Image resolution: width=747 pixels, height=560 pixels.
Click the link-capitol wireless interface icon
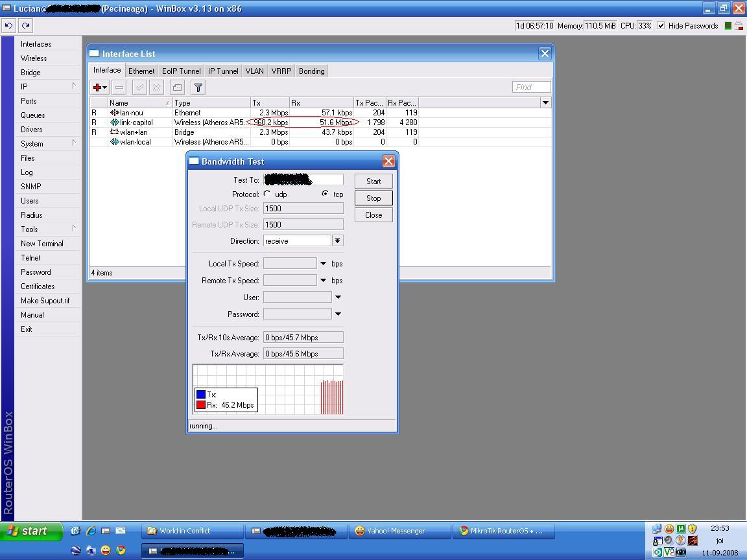(114, 122)
